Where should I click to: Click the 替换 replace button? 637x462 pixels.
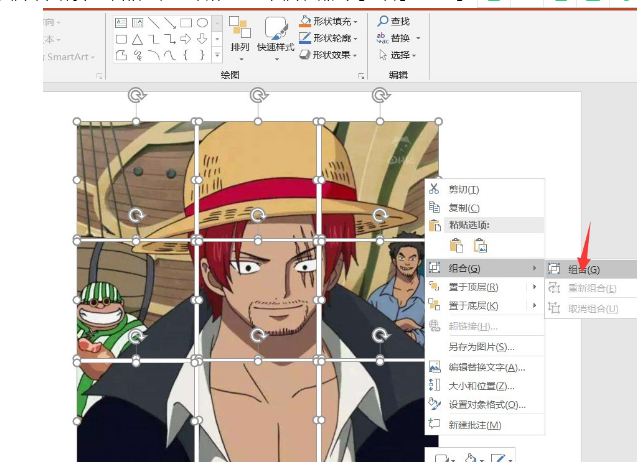[393, 38]
